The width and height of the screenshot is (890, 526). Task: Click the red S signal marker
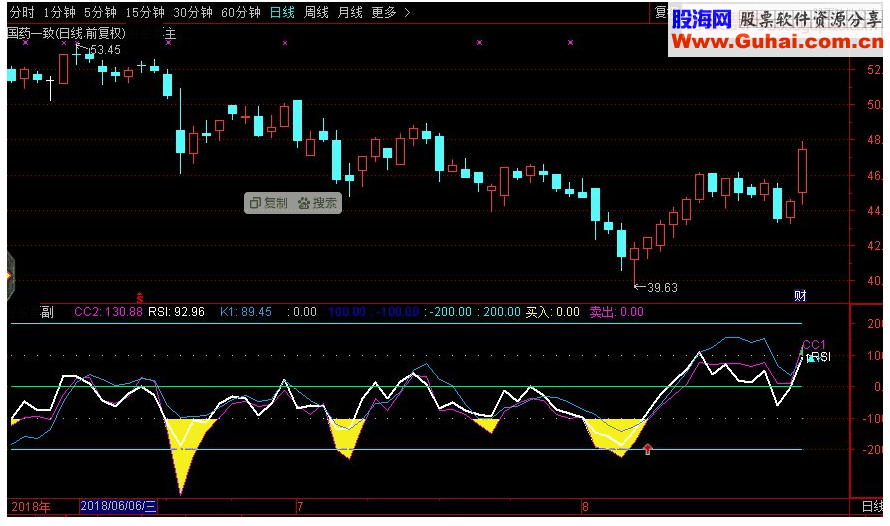pyautogui.click(x=140, y=297)
